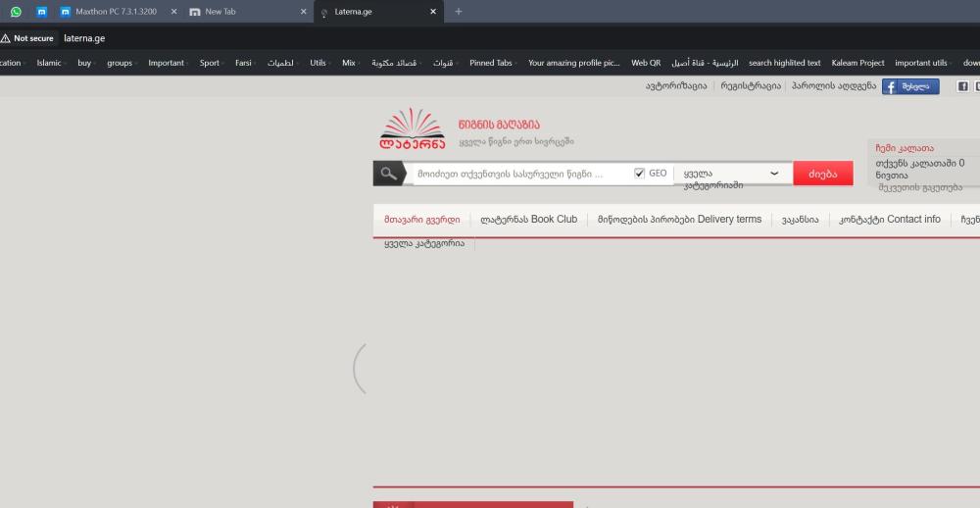
Task: Open the Important bookmarks folder
Action: pyautogui.click(x=169, y=63)
